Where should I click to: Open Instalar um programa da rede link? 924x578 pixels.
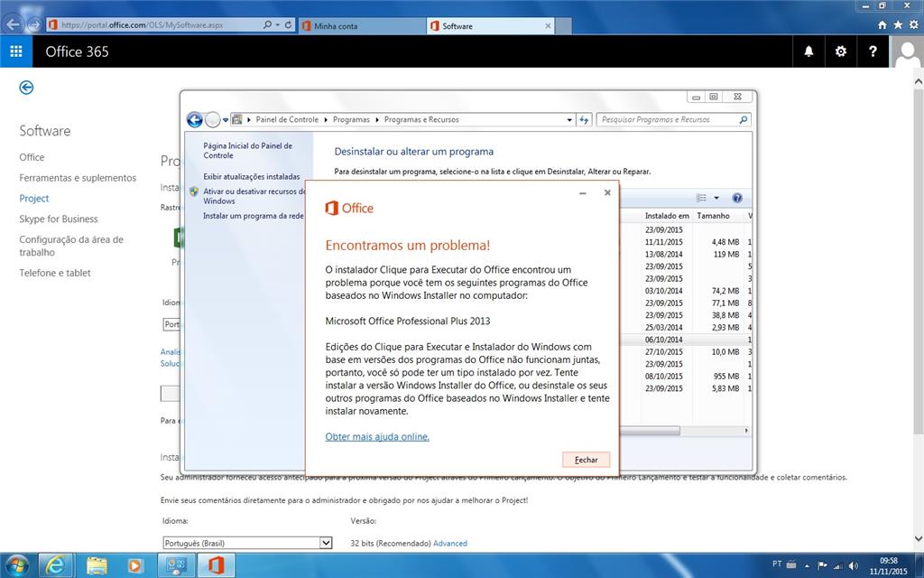(x=254, y=216)
